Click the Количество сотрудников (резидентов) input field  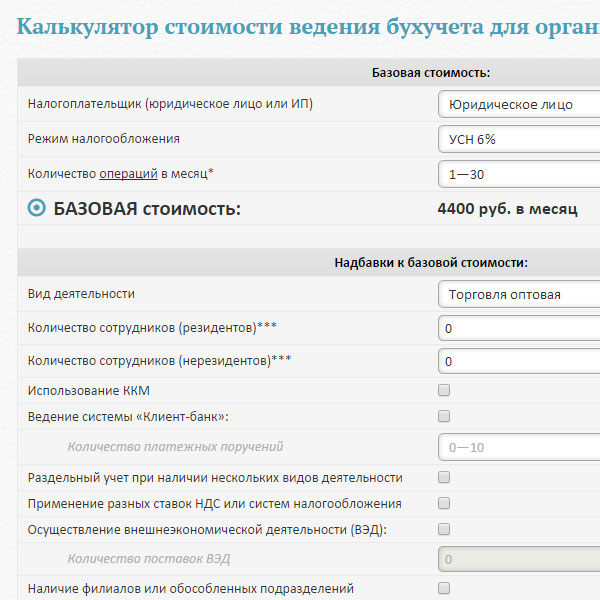(519, 328)
